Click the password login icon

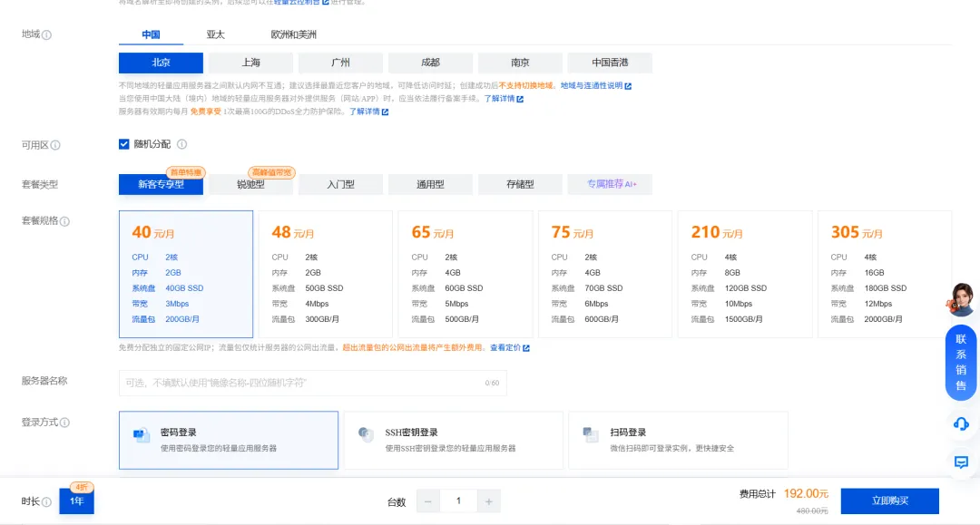pos(142,435)
